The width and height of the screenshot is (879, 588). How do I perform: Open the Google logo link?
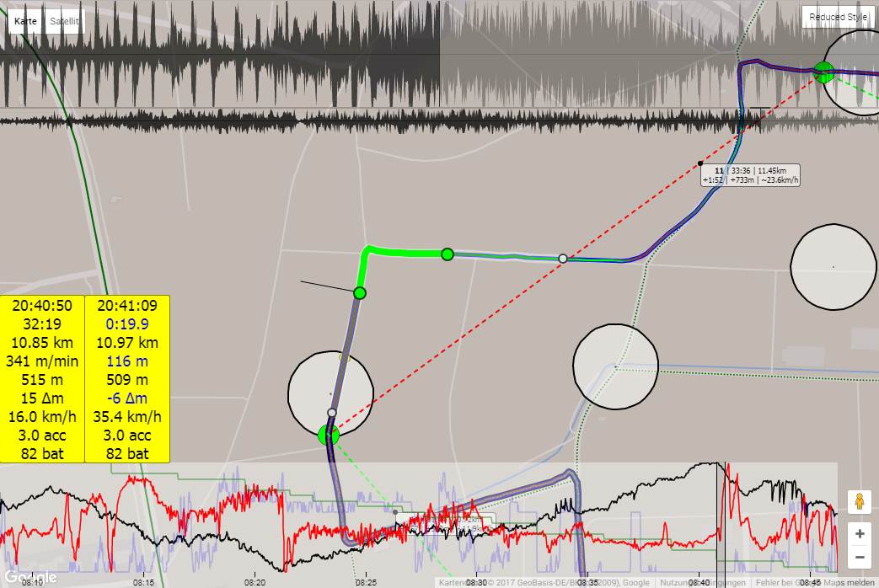coord(30,577)
